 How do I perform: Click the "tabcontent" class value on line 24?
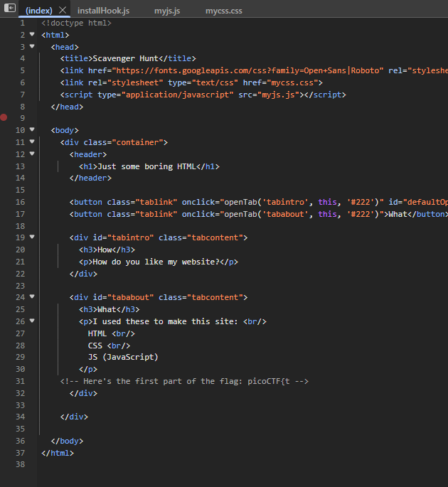[x=215, y=298]
